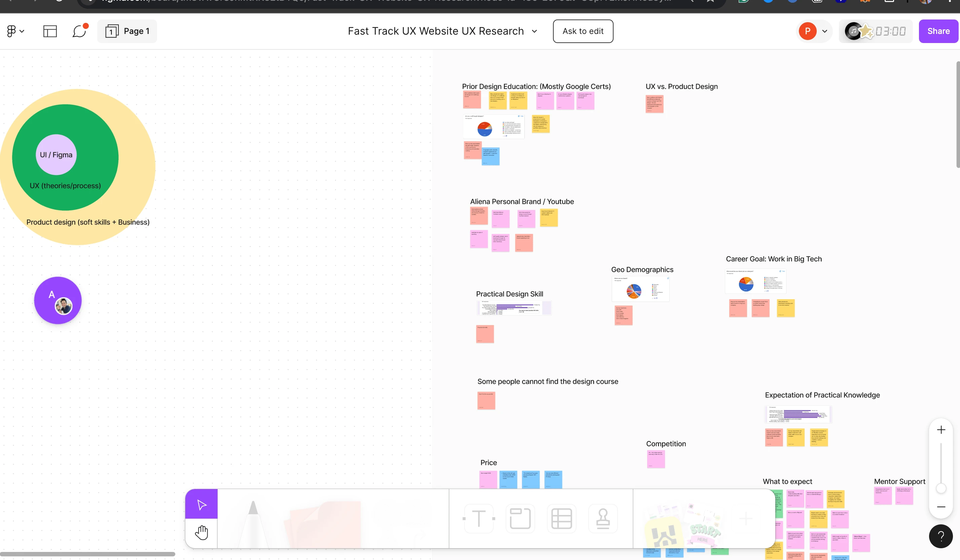Open comments panel icon
This screenshot has width=960, height=560.
pos(80,31)
